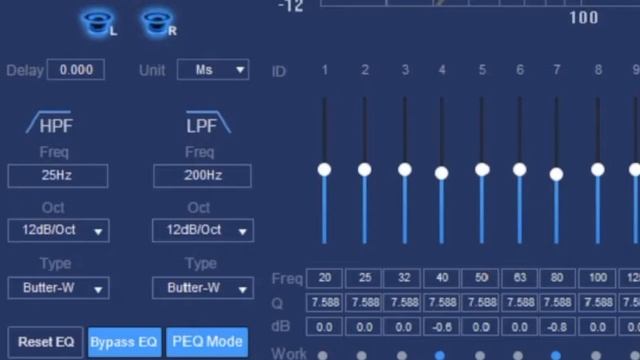Viewport: 640px width, 360px height.
Task: Toggle the Work indicator for band 3
Action: point(402,356)
